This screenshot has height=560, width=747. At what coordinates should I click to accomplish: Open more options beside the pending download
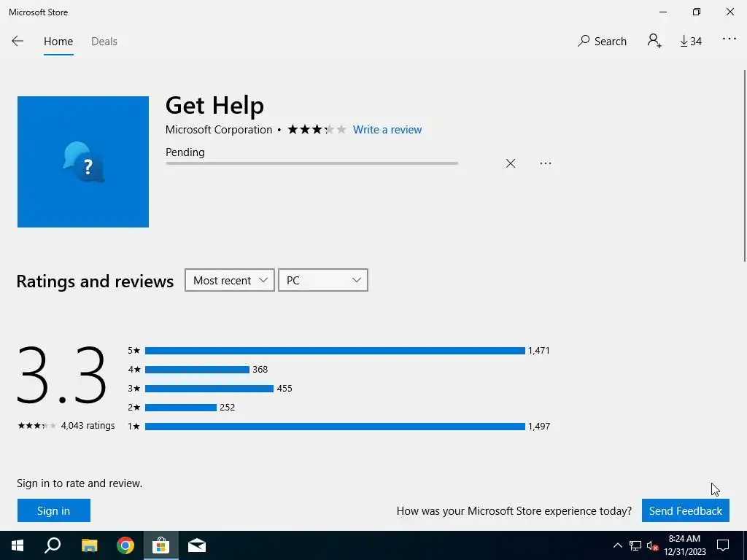click(x=546, y=163)
